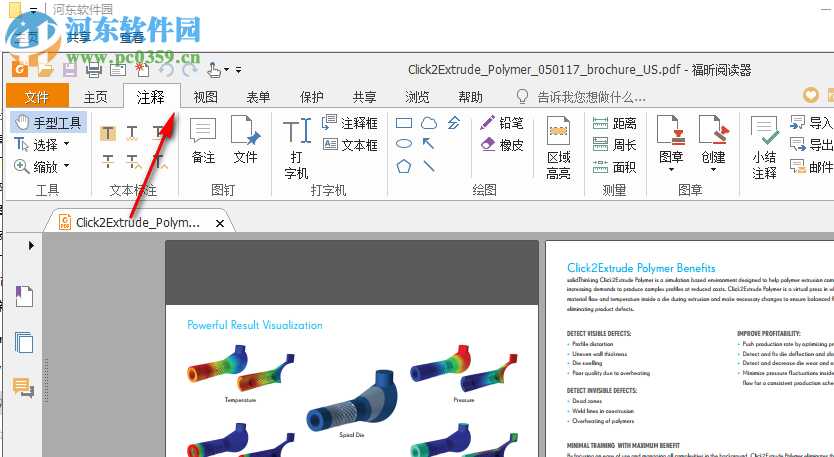Viewport: 834px width, 457px height.
Task: Select the Replace Text markup tool
Action: [x=132, y=160]
